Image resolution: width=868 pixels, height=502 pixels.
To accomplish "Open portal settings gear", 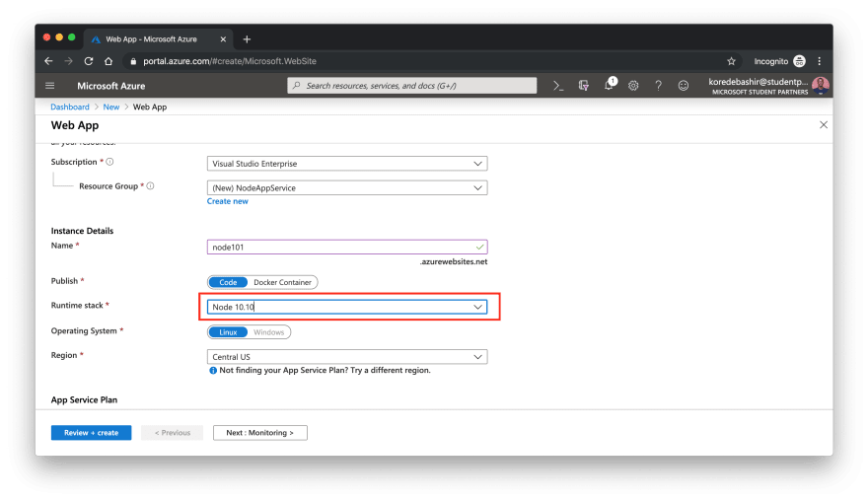I will (633, 86).
